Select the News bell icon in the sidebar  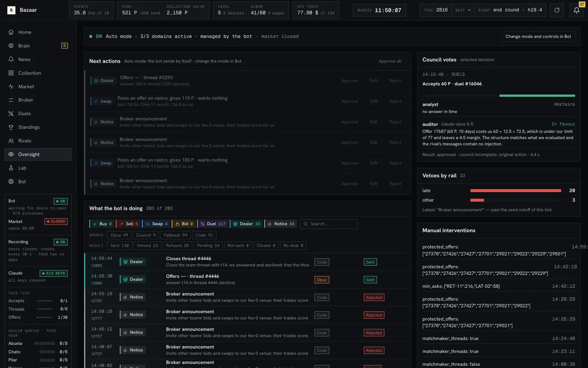coord(11,59)
